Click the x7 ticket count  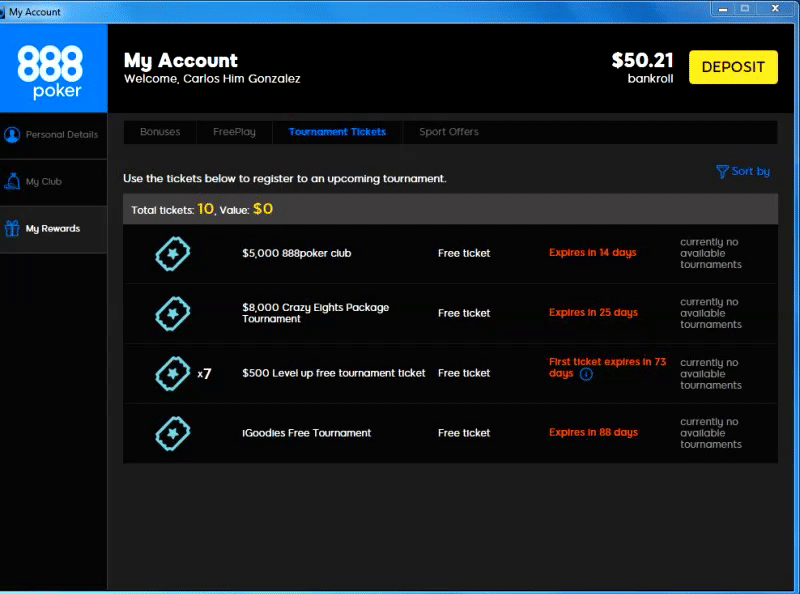click(204, 374)
